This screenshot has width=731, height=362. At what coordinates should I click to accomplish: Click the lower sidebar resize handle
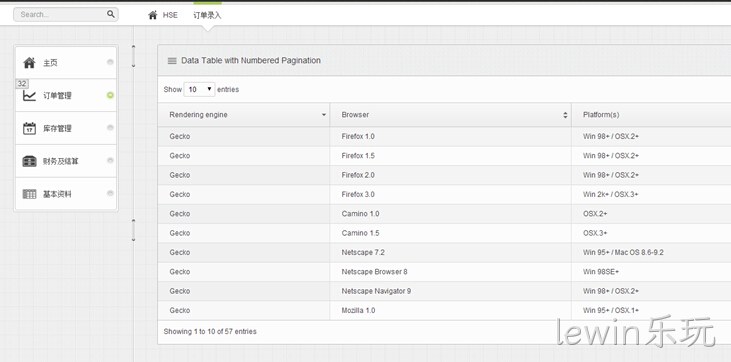(x=133, y=230)
